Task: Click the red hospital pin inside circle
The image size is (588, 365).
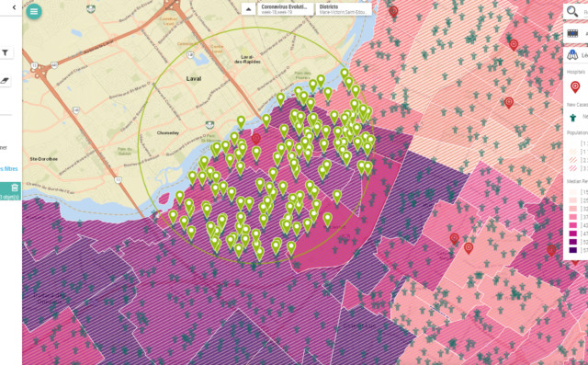Action: 256,139
